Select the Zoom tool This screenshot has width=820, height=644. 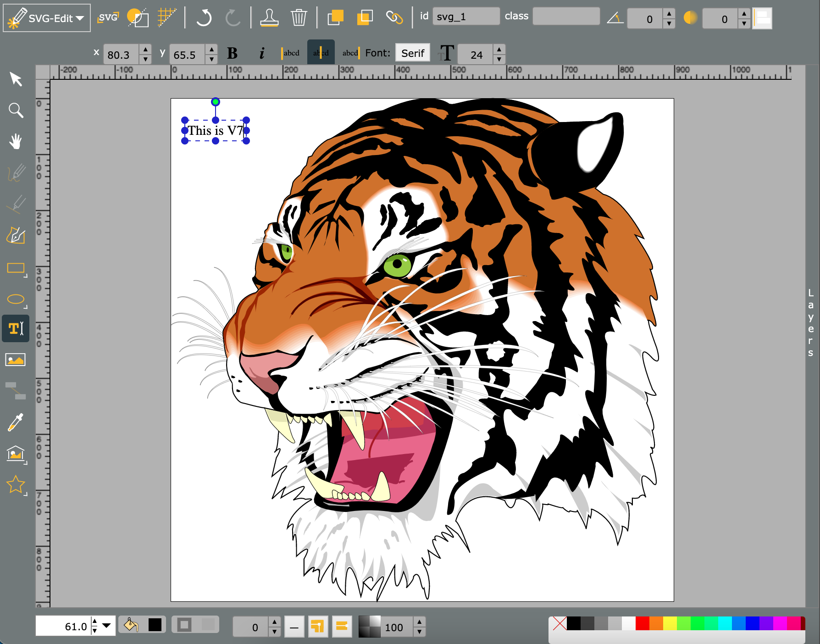click(16, 110)
